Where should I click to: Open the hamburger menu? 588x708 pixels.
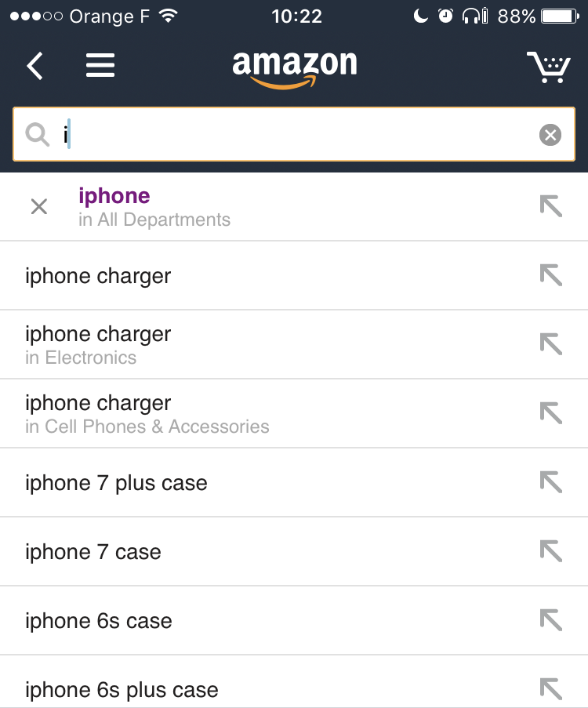point(100,66)
